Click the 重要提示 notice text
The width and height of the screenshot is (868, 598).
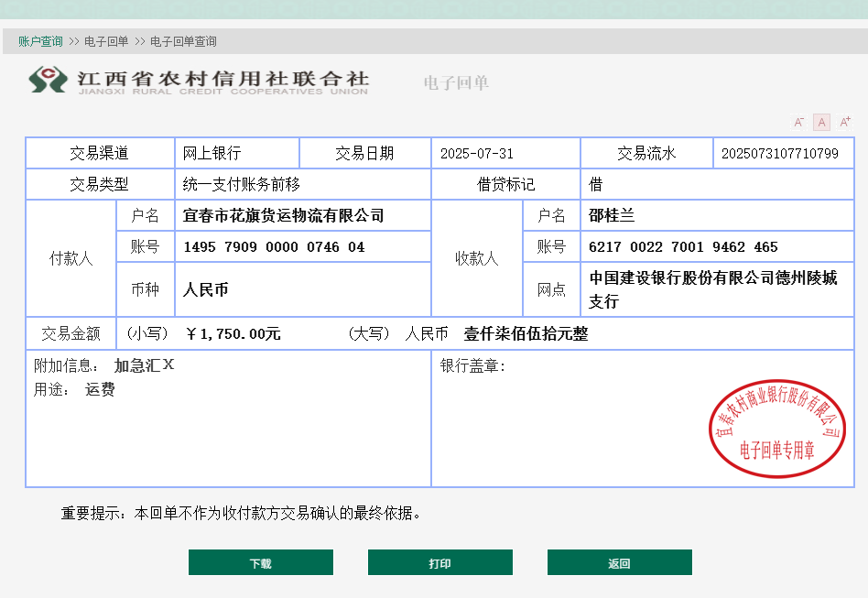tap(241, 513)
